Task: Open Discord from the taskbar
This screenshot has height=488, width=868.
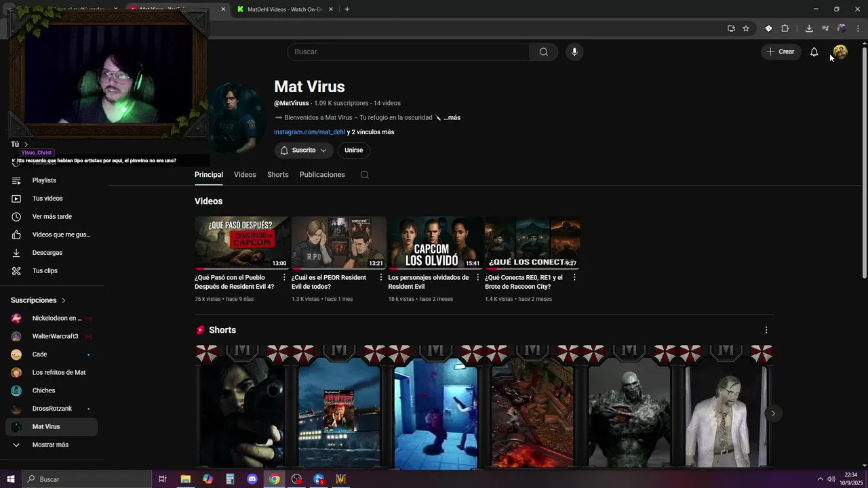Action: pyautogui.click(x=252, y=479)
